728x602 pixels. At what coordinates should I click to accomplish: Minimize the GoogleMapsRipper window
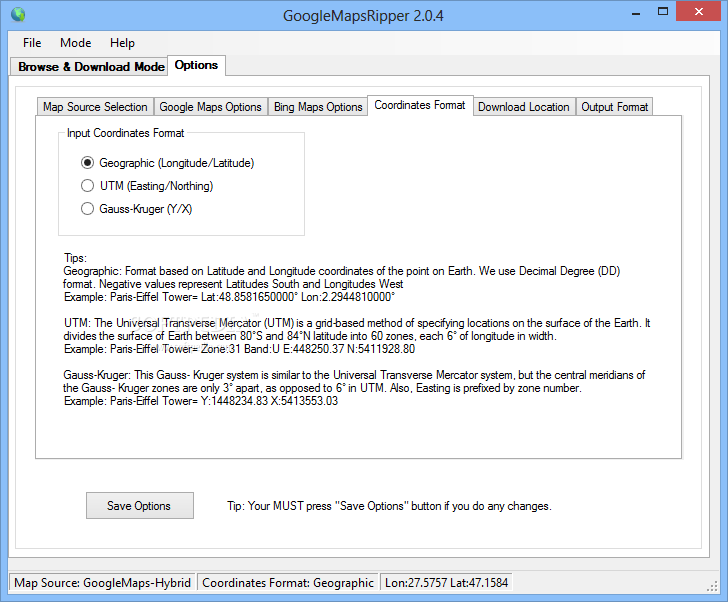(636, 13)
